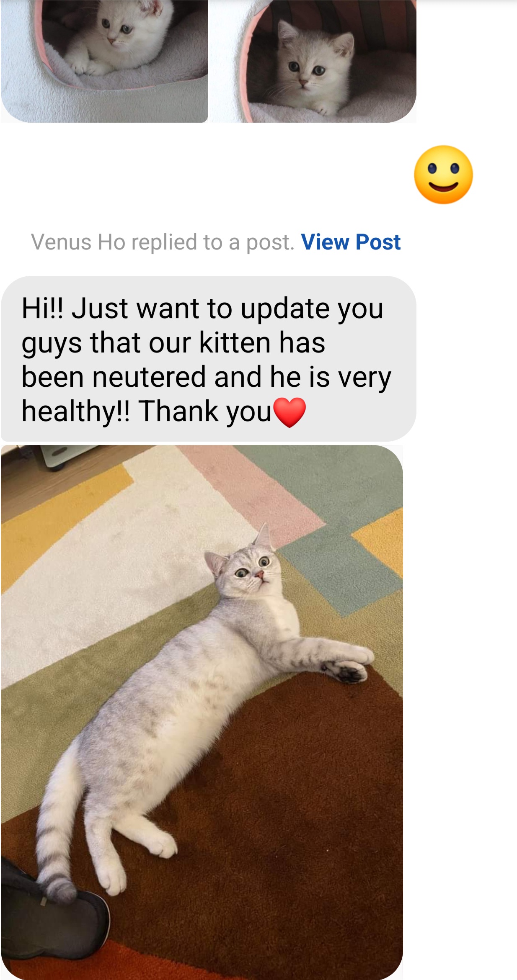Screen dimensions: 517x980
Task: Select the "Hi!! Just want to update" message bubble
Action: [209, 358]
